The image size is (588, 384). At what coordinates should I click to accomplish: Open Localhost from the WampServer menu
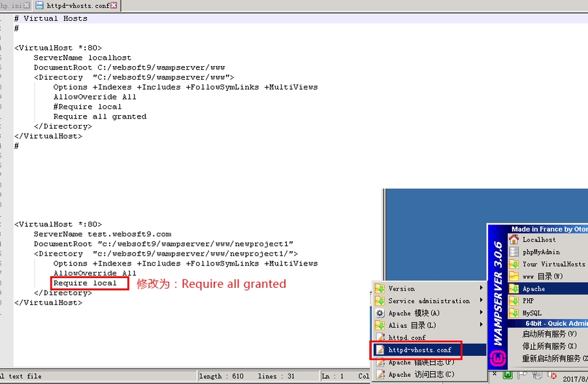coord(539,239)
